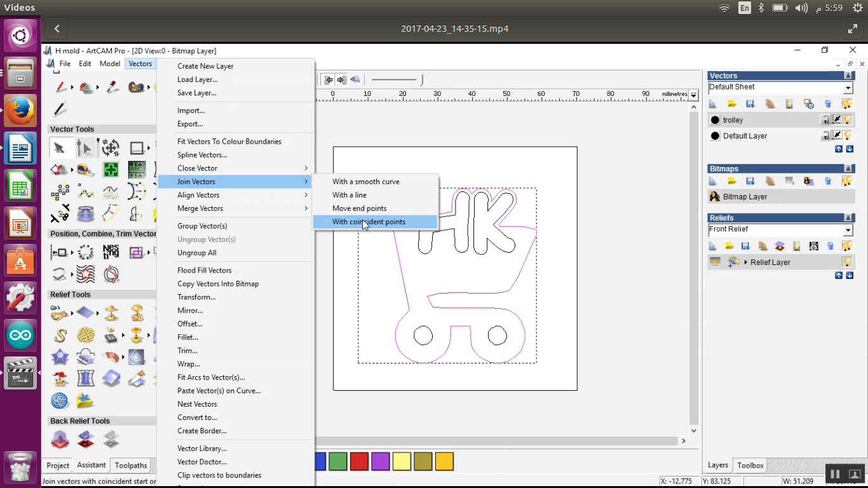
Task: Open the gold S relief tool
Action: pyautogui.click(x=60, y=335)
